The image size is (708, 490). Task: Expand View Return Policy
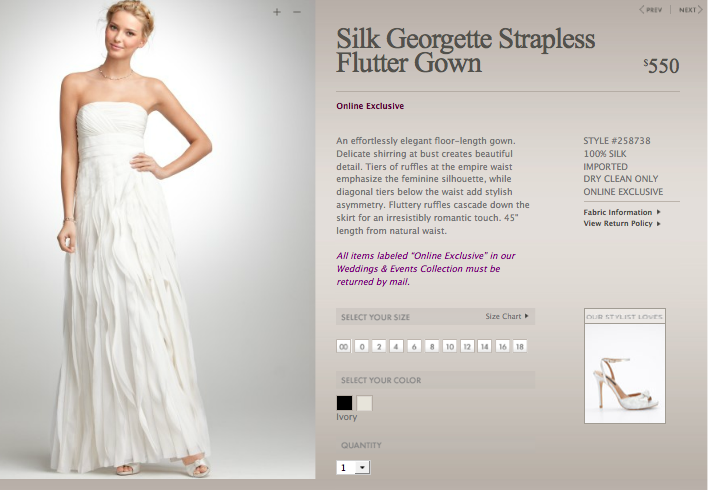tap(622, 224)
